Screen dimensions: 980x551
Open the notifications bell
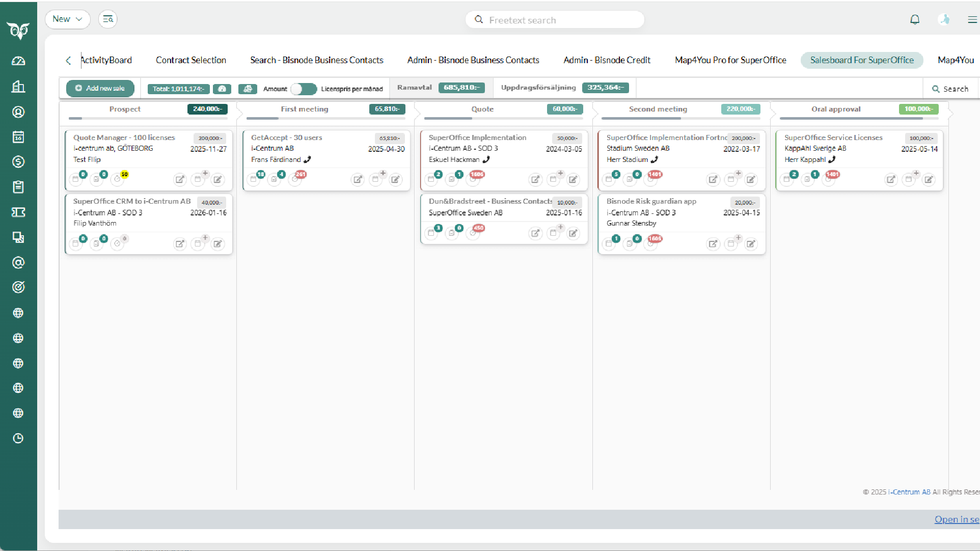(915, 19)
